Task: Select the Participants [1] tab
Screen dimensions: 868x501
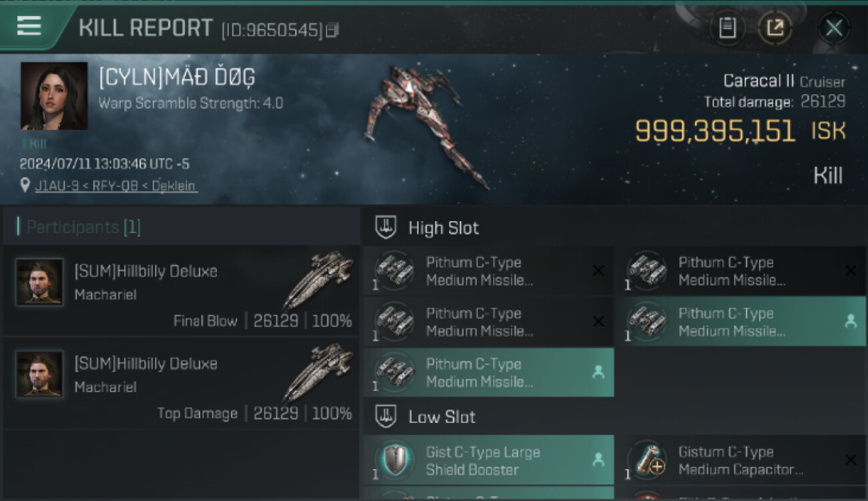Action: coord(83,227)
